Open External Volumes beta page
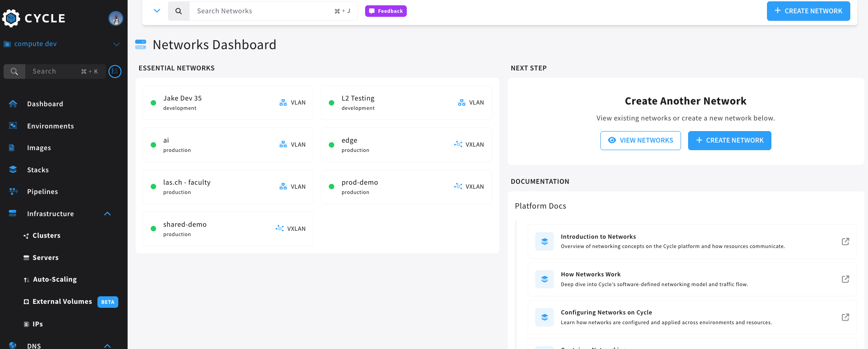868x349 pixels. click(62, 302)
